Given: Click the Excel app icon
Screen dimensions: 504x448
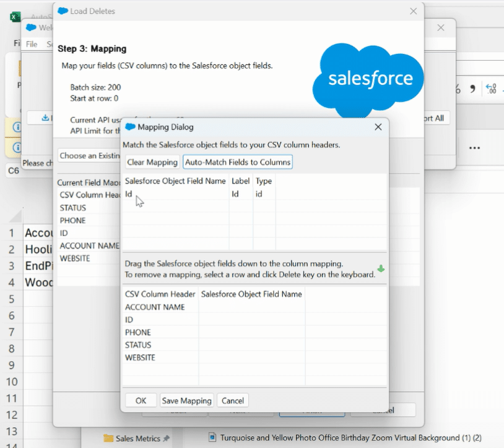Looking at the screenshot, I should 15,17.
